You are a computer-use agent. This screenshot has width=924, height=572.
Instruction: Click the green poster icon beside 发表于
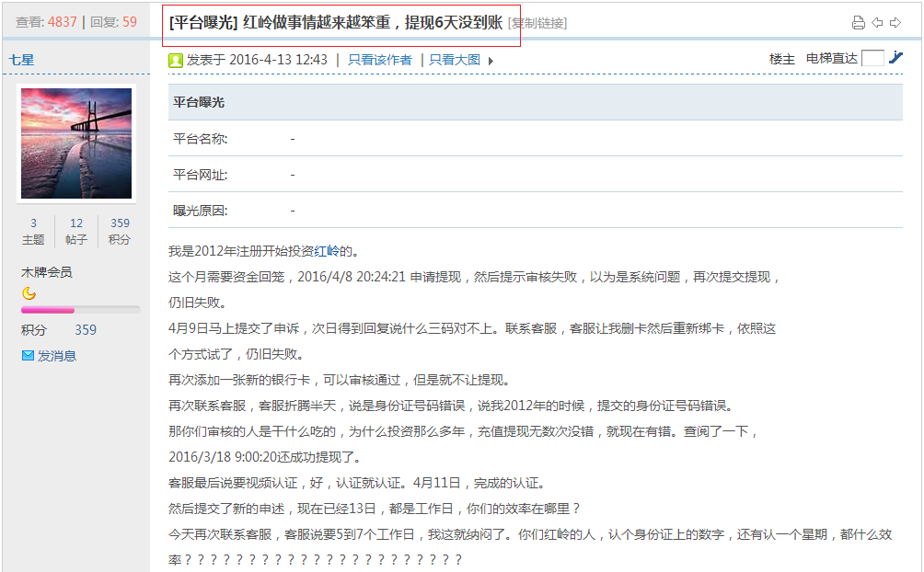point(175,60)
